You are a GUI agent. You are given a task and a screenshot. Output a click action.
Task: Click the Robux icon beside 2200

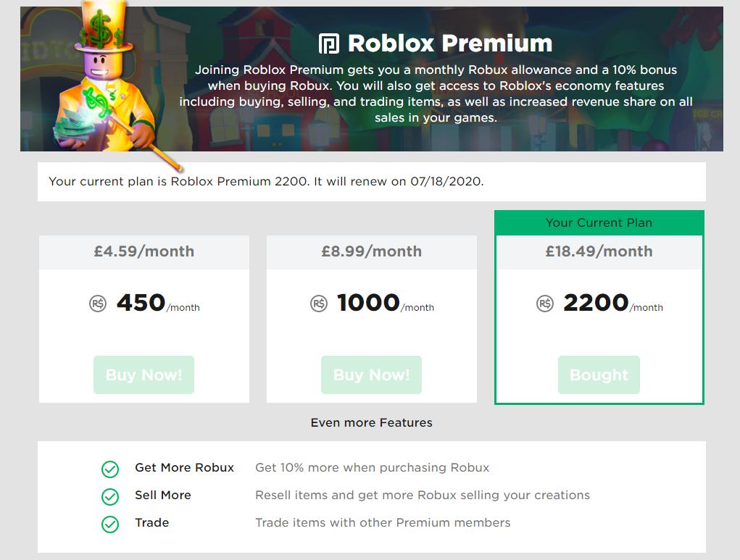pos(544,304)
